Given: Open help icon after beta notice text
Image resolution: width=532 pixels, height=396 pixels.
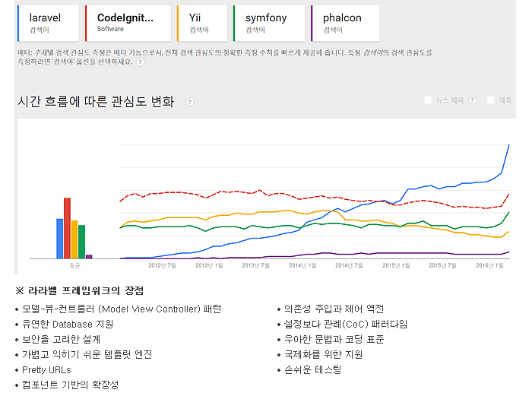Looking at the screenshot, I should click(140, 62).
